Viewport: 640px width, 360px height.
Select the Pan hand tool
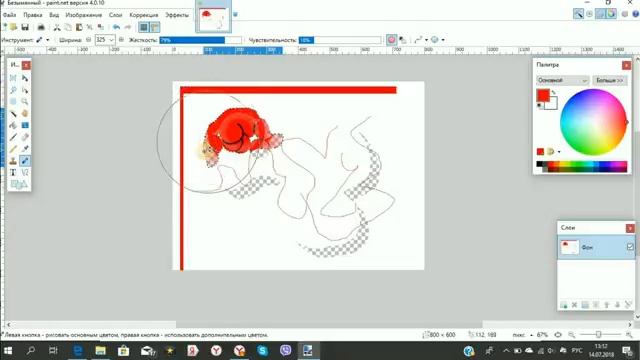pos(25,113)
